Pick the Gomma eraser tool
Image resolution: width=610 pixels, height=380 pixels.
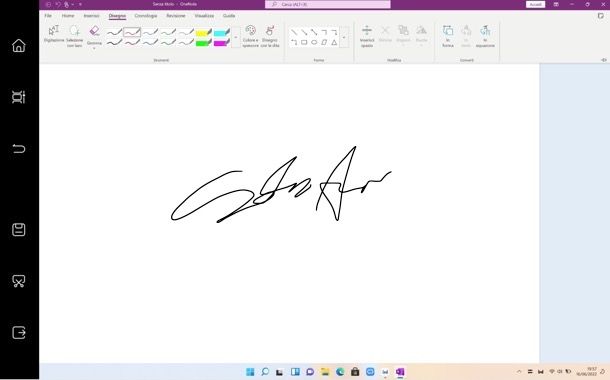(x=94, y=33)
